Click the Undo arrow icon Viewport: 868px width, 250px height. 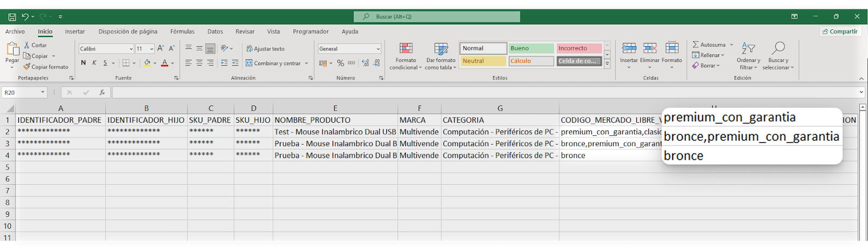[25, 17]
